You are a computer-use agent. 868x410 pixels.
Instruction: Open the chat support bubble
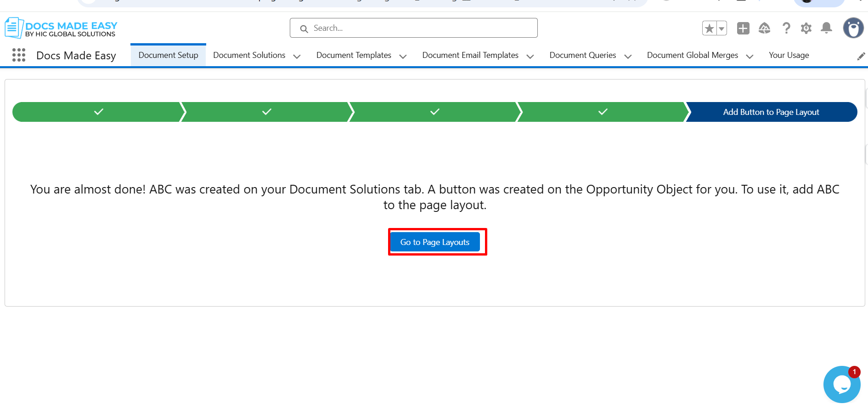[841, 385]
